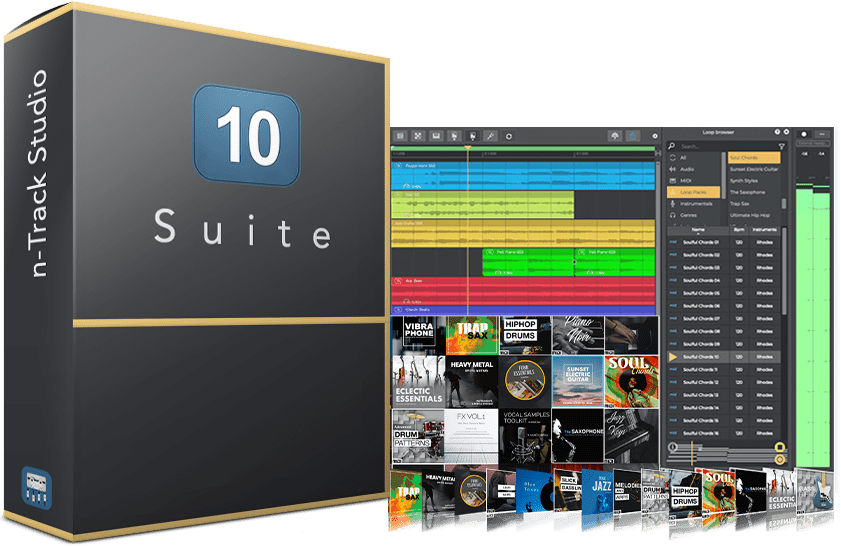Click the blue share icon

(x=633, y=136)
